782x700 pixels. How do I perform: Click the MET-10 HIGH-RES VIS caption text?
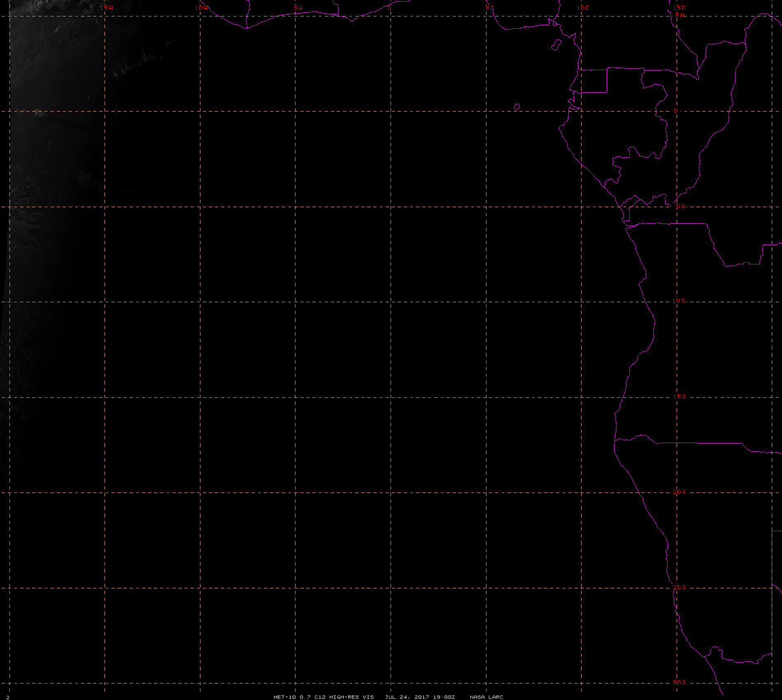[324, 697]
